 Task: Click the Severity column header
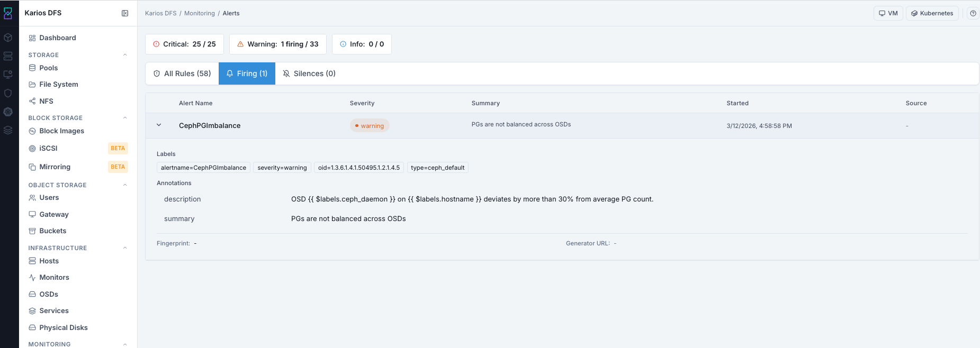(362, 103)
